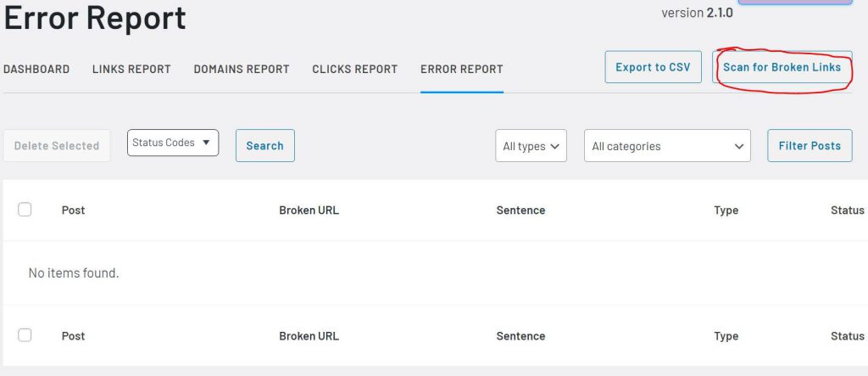Screen dimensions: 868x376
Task: Toggle the select-all checkbox in the table footer
Action: pyautogui.click(x=25, y=335)
